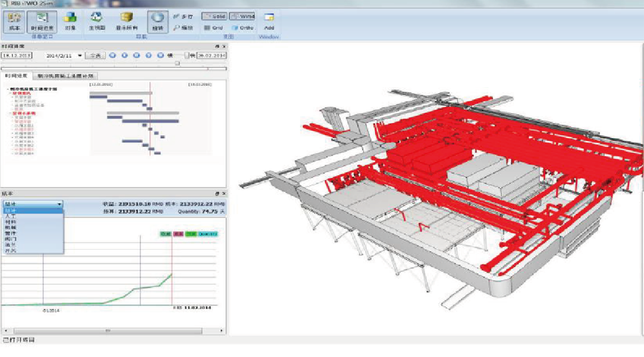The width and height of the screenshot is (644, 357).
Task: Open the 时间进度 schedule window icon
Action: (x=42, y=20)
